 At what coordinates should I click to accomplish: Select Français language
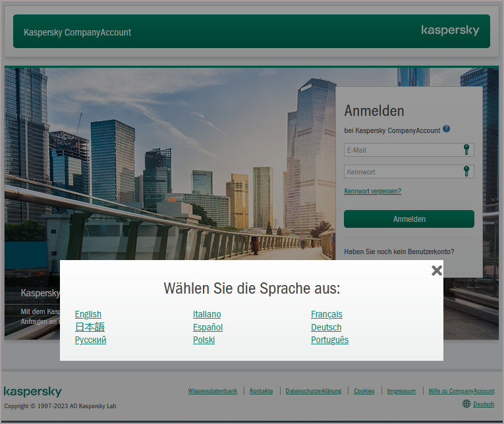[327, 314]
